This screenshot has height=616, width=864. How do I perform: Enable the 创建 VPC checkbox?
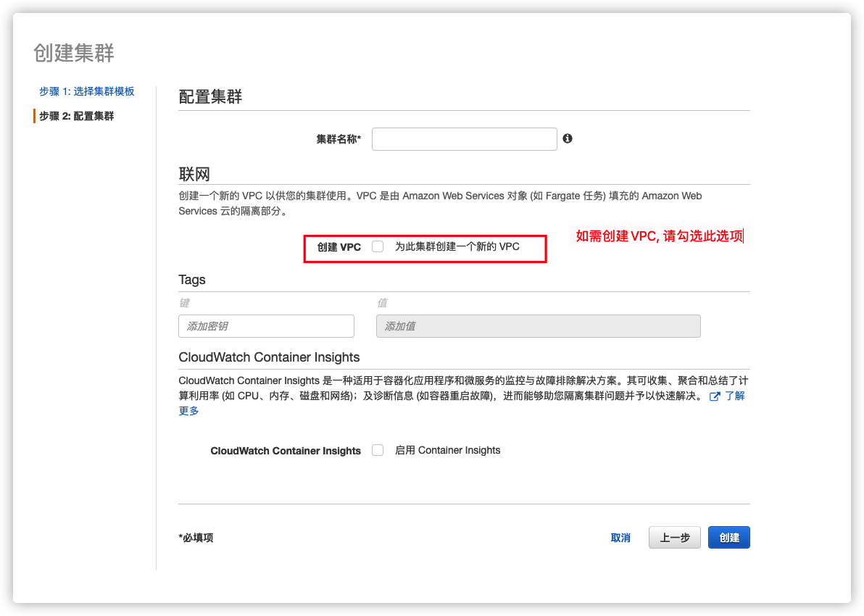378,246
